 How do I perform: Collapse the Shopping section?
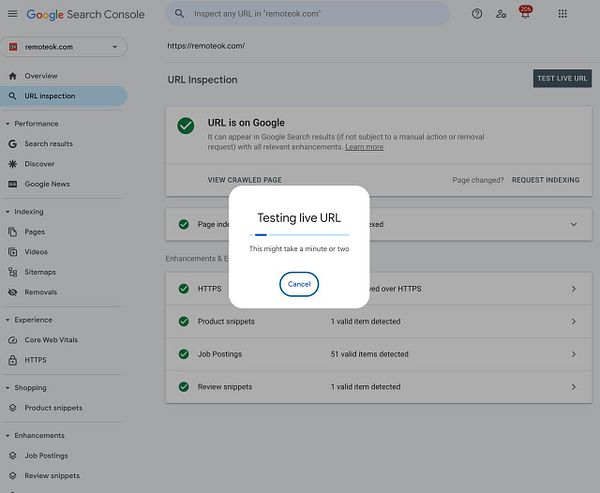[7, 388]
